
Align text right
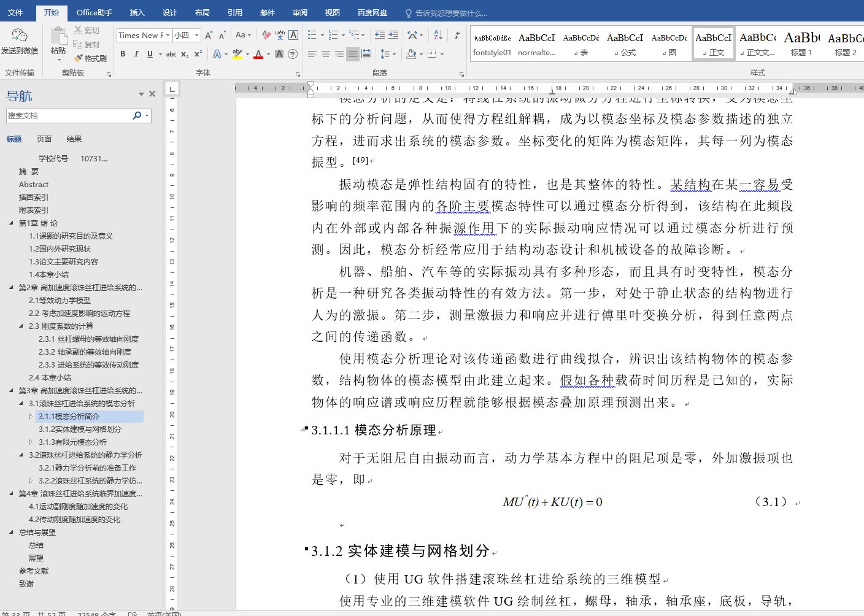pos(339,54)
